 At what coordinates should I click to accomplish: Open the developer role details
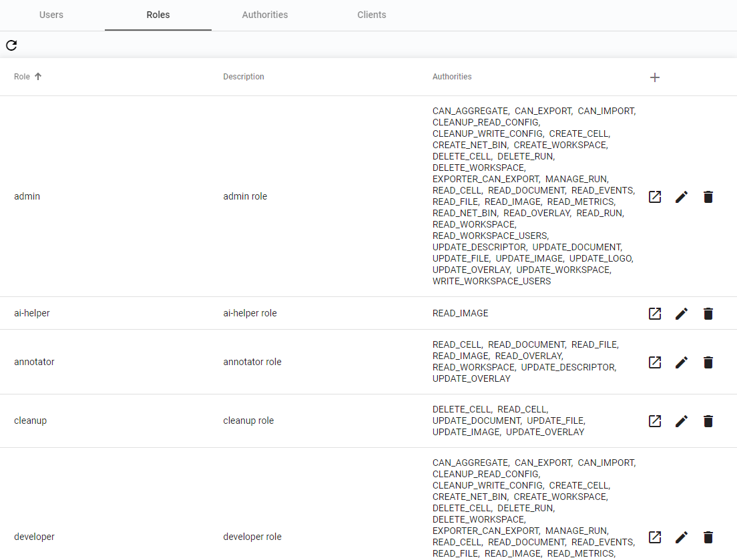point(655,537)
